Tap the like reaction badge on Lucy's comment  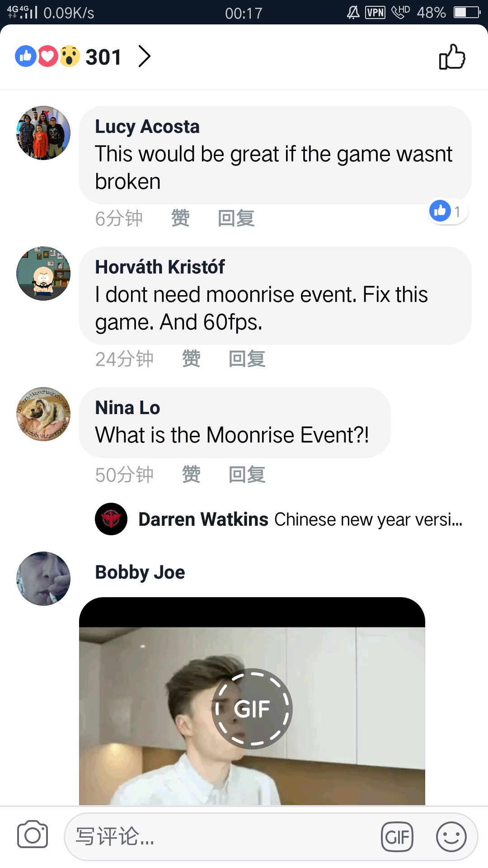pos(448,211)
